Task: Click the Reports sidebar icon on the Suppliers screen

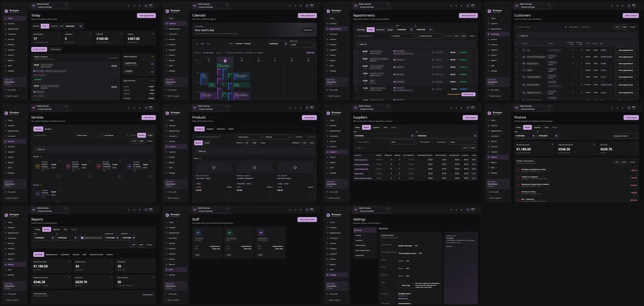Action: 328,162
